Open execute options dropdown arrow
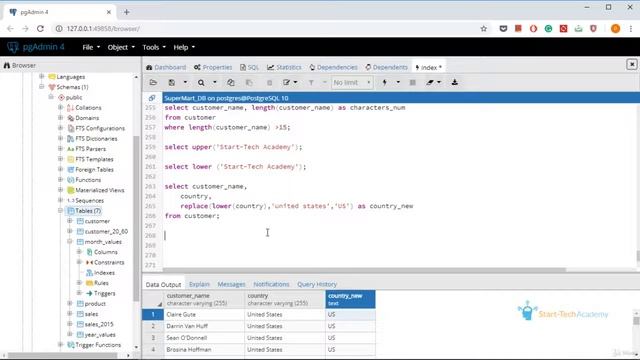Screen dimensions: 640x360 point(398,82)
